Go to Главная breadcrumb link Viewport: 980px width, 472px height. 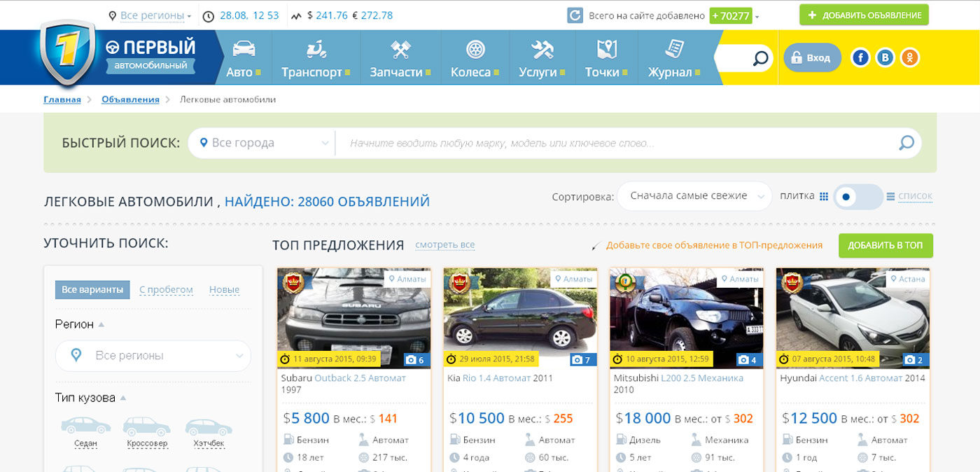pyautogui.click(x=62, y=99)
